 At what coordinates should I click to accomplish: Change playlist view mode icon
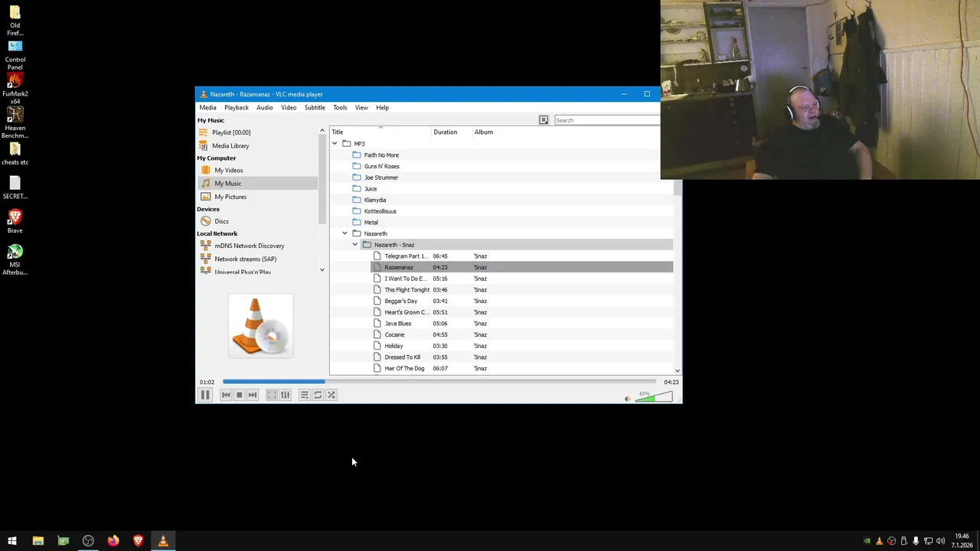[544, 120]
